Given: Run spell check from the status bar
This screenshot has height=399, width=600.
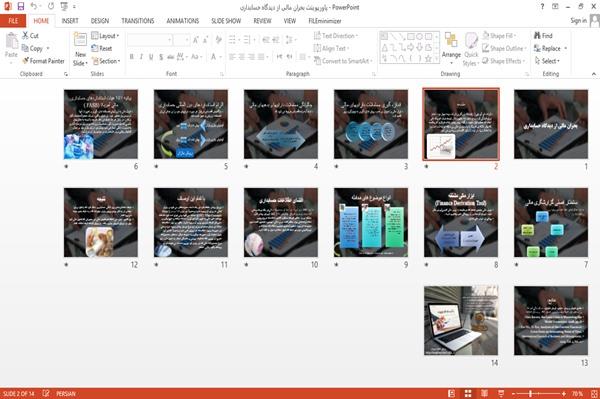Looking at the screenshot, I should (46, 393).
